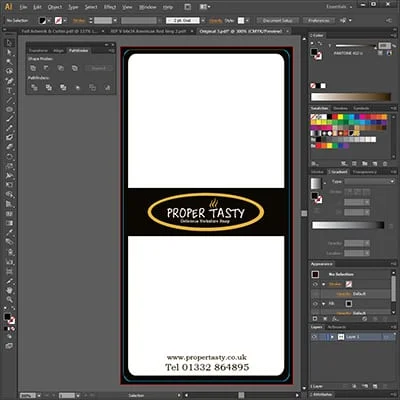Collapse the Stroke row triangle in Appearance
The image size is (400, 400).
tap(323, 284)
